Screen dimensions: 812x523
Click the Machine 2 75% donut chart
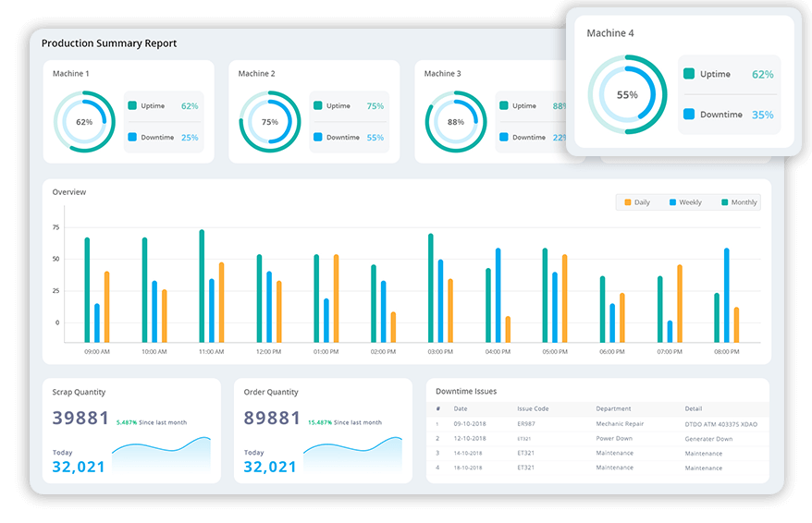pos(270,121)
